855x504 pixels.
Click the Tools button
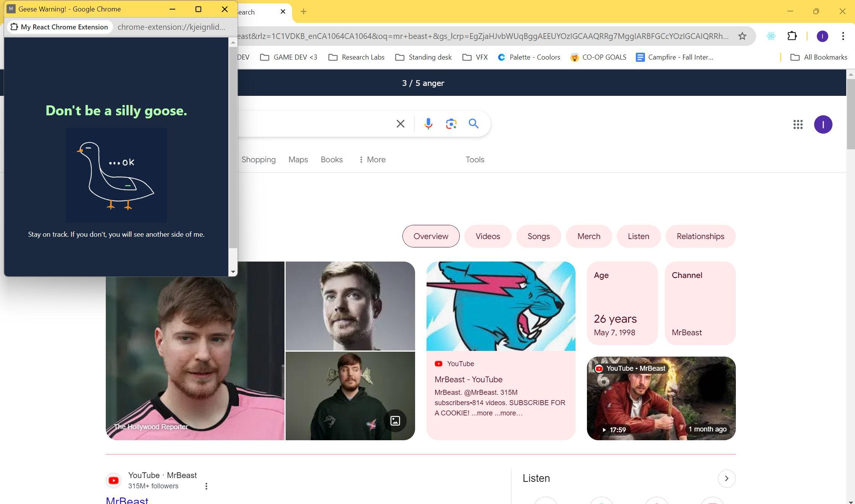(475, 160)
